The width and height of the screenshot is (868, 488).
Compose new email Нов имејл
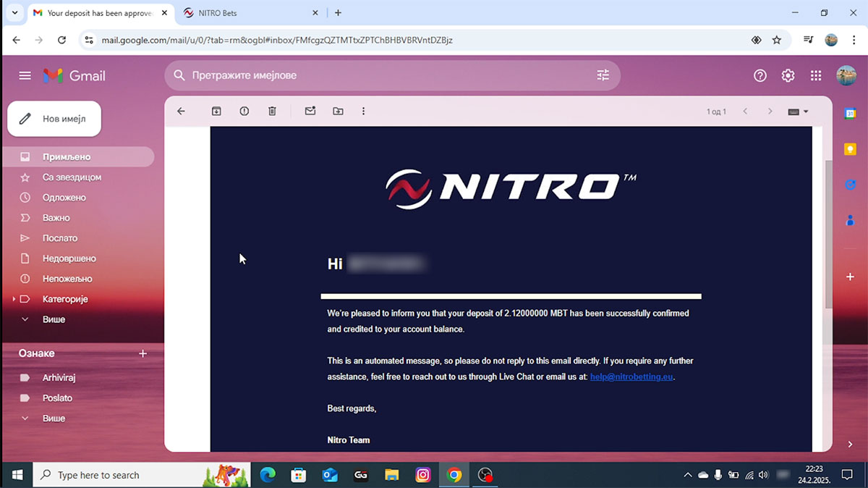pyautogui.click(x=54, y=119)
